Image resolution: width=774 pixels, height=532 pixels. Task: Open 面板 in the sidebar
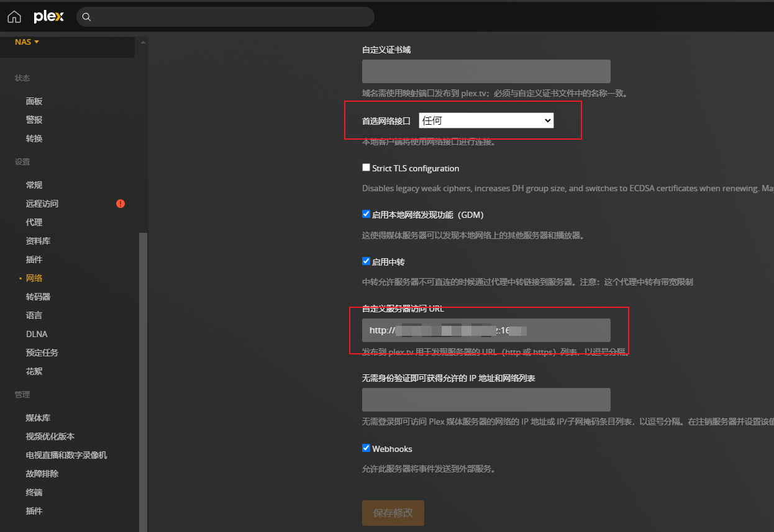[x=34, y=101]
